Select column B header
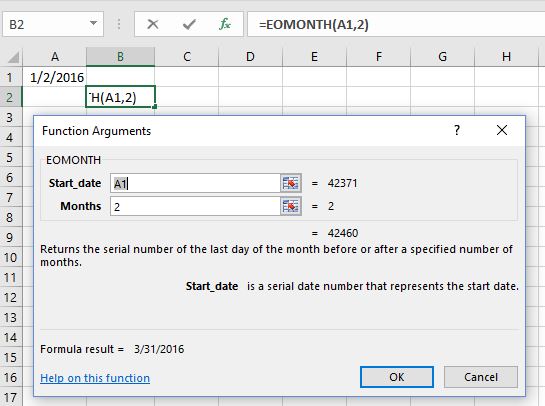 pos(120,57)
